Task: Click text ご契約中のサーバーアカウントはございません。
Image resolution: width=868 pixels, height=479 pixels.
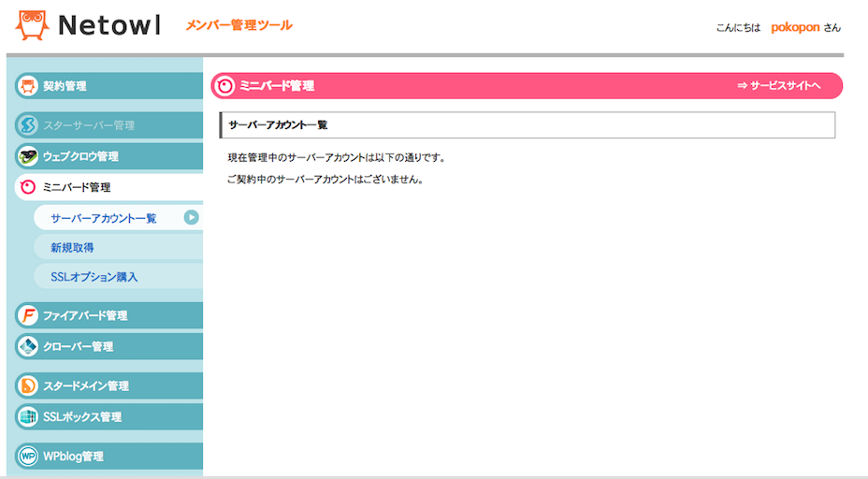Action: (325, 180)
